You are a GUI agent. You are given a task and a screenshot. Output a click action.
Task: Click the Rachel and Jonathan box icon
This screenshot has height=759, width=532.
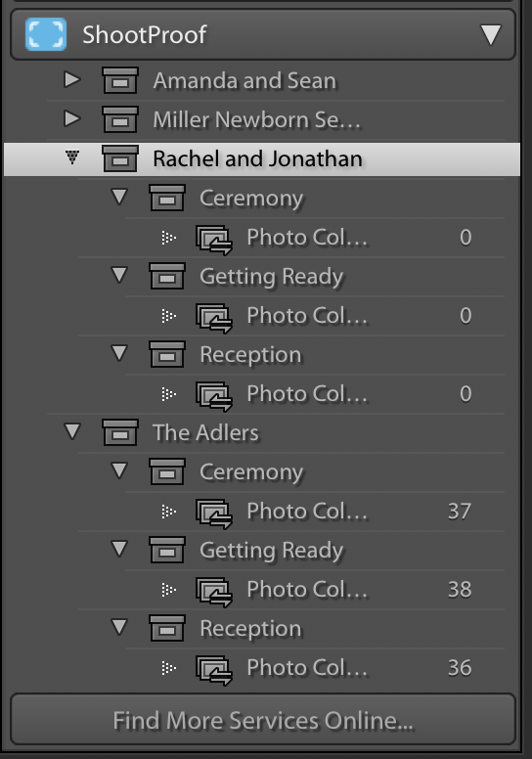click(x=120, y=158)
